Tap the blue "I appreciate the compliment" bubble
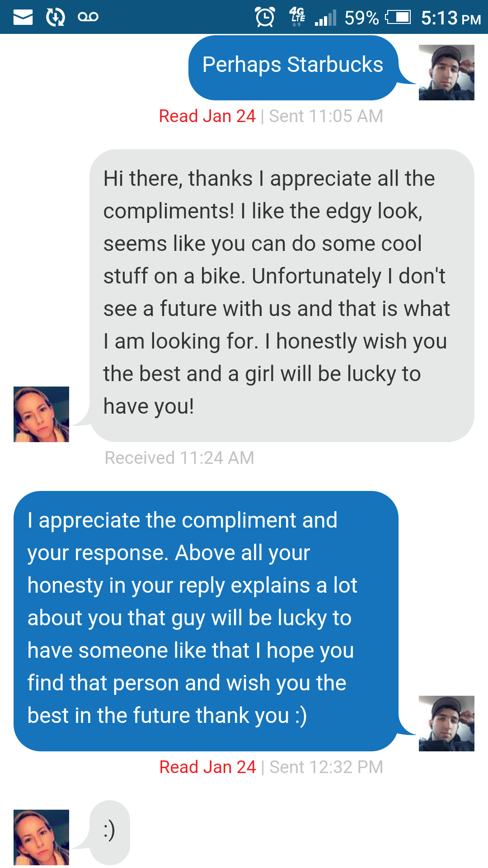488x868 pixels. click(206, 620)
